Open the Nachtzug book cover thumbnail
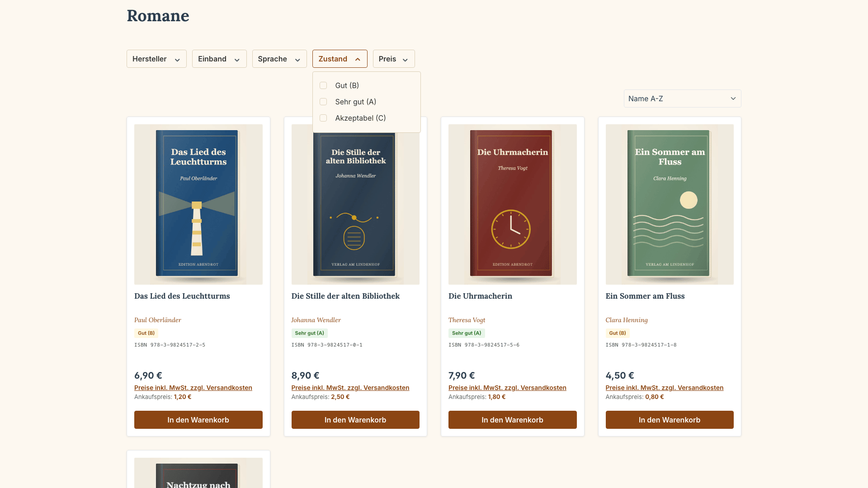The height and width of the screenshot is (488, 868). pyautogui.click(x=198, y=473)
